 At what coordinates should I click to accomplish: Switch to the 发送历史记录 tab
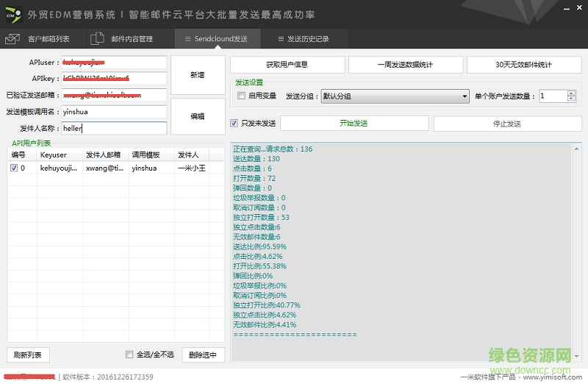(307, 39)
